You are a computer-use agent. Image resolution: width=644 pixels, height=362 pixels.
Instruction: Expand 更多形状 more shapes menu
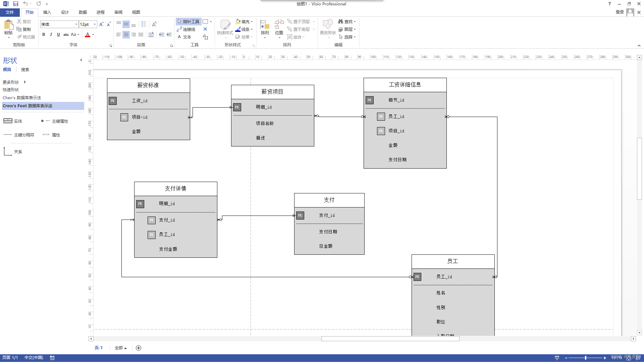click(14, 82)
